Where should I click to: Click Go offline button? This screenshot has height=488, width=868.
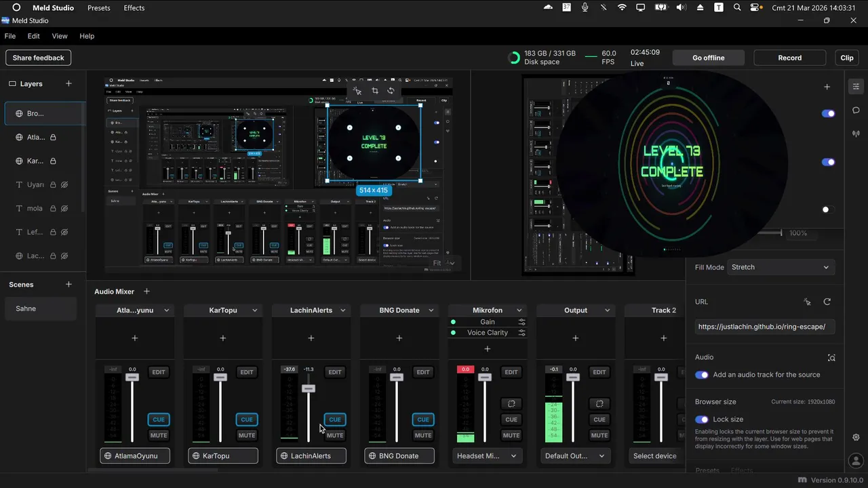click(x=709, y=58)
